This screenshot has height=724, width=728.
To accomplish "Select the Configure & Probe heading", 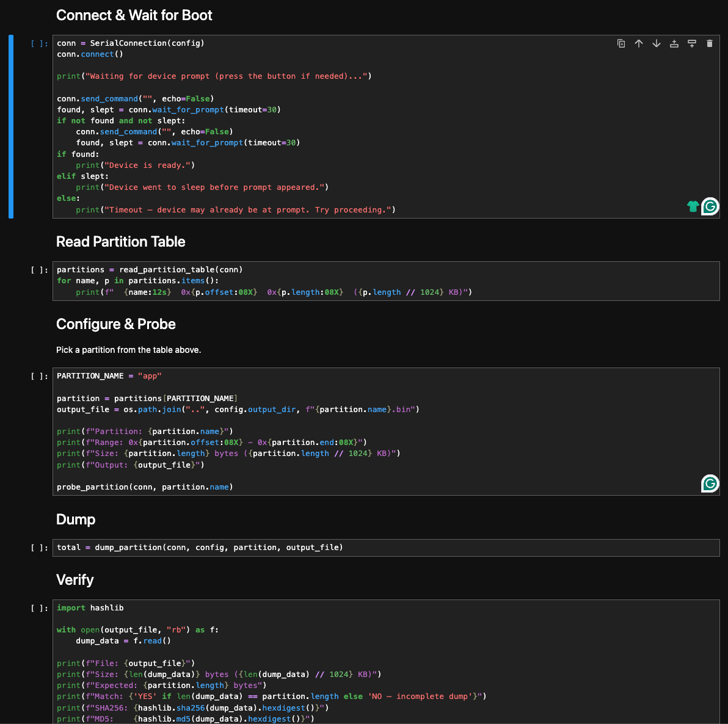I will coord(116,324).
